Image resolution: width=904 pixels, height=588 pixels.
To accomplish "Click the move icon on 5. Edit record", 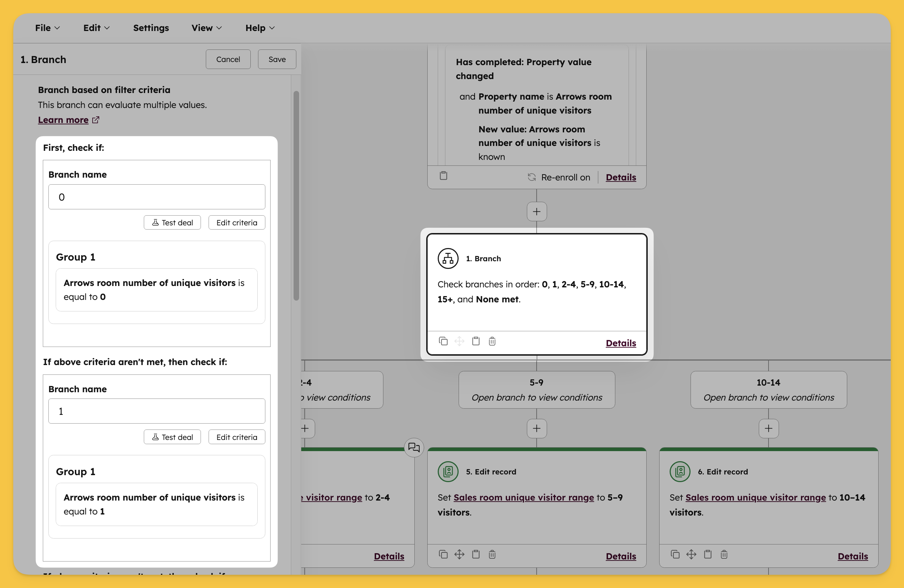I will (x=459, y=554).
